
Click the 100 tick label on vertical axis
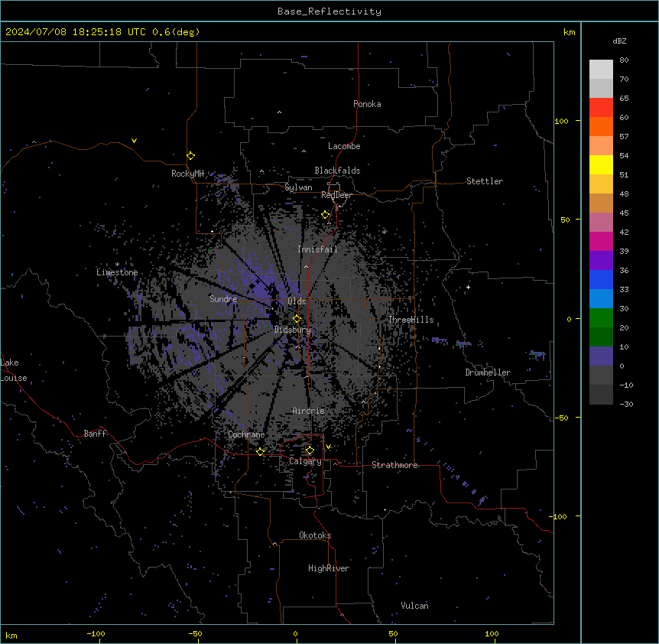[561, 121]
